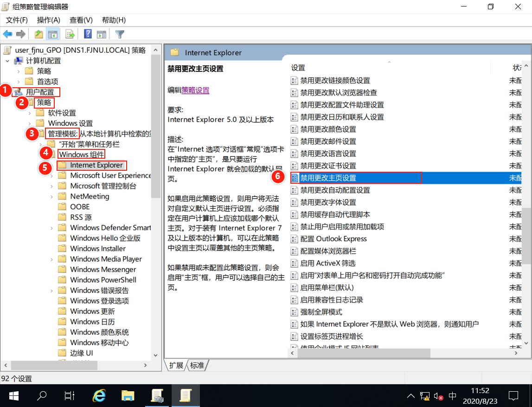The width and height of the screenshot is (532, 407).
Task: Click the 计算机配置 computer icon
Action: point(19,61)
